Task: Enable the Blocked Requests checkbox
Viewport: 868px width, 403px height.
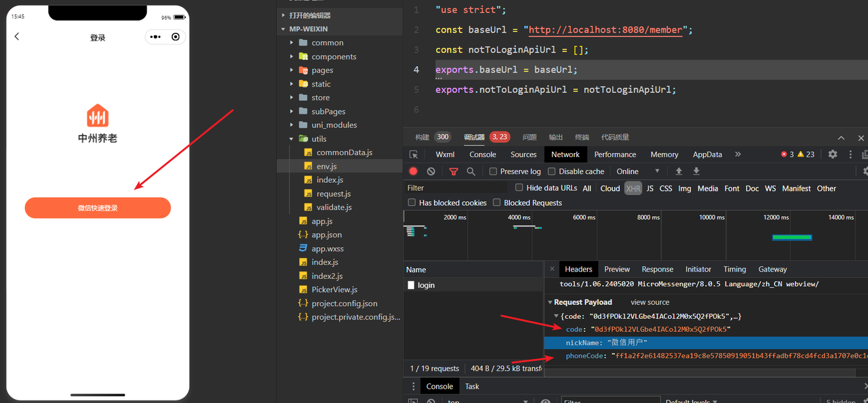Action: point(496,203)
